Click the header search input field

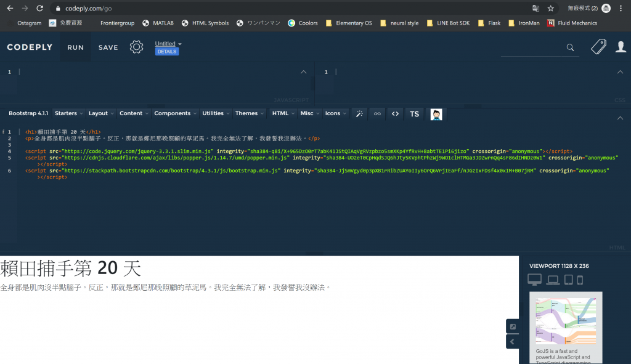[x=531, y=48]
